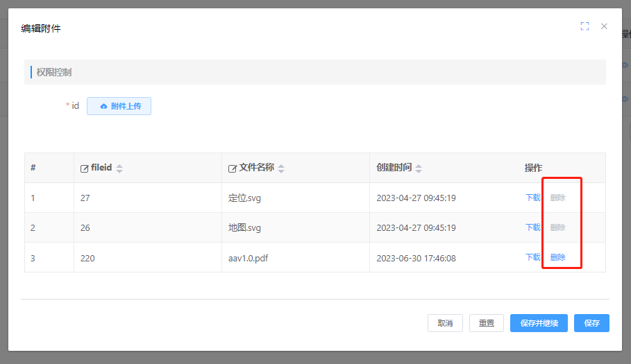Image resolution: width=631 pixels, height=364 pixels.
Task: Sort by 创建时间 using the sort arrows
Action: tap(419, 168)
